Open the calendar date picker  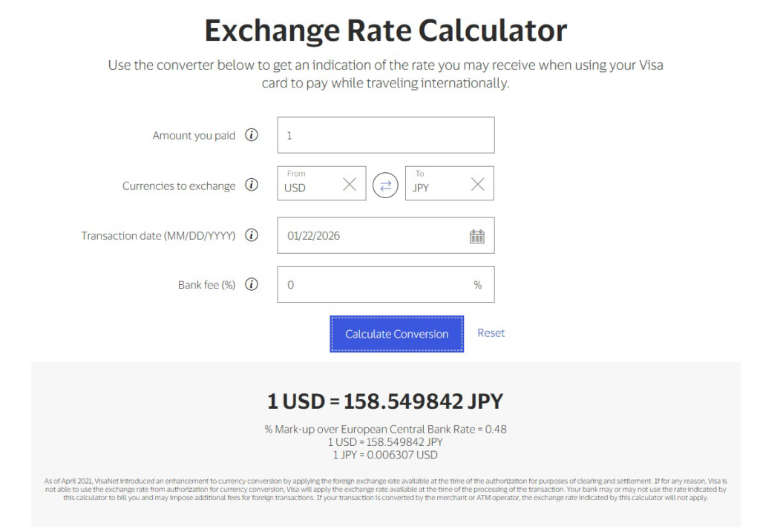[476, 236]
